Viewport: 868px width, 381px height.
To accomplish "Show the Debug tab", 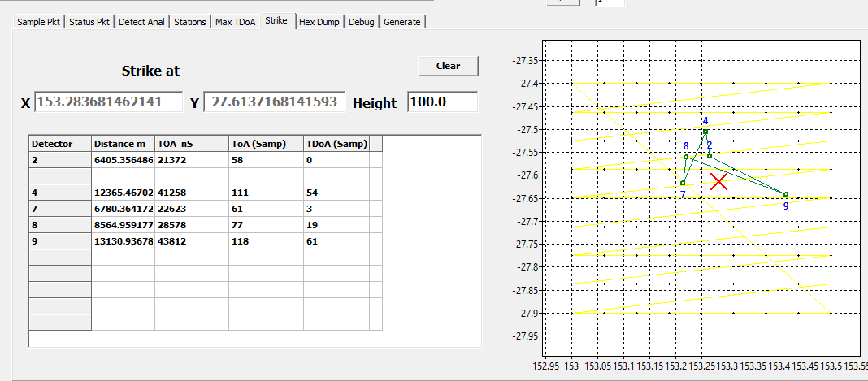I will pyautogui.click(x=362, y=22).
